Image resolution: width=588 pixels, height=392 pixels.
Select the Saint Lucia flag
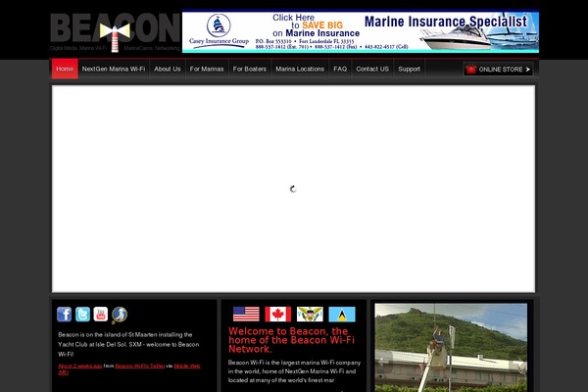click(x=342, y=314)
